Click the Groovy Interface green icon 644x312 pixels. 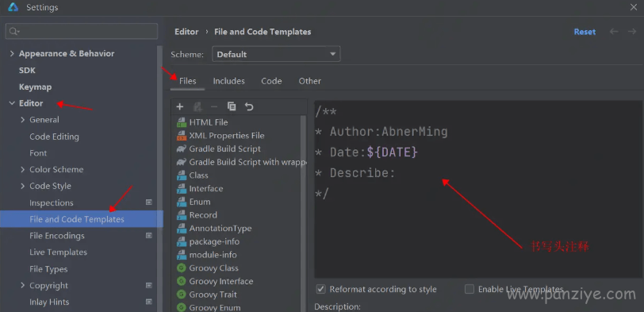coord(181,281)
